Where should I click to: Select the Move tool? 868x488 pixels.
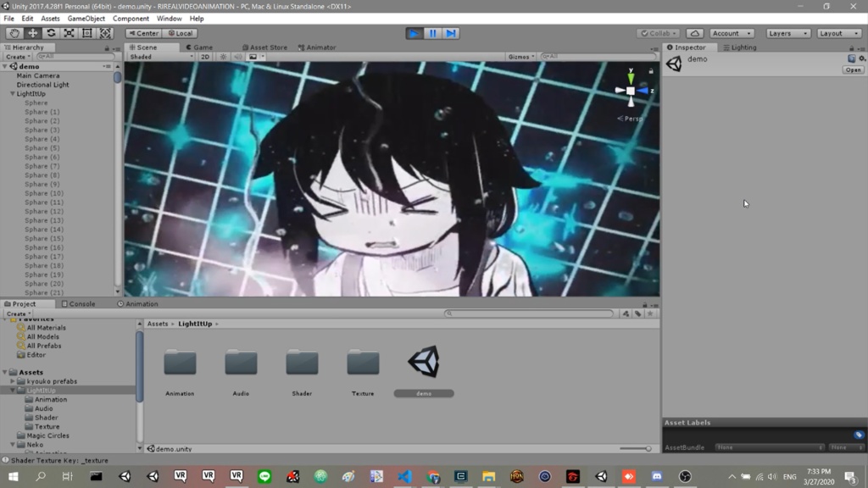33,33
